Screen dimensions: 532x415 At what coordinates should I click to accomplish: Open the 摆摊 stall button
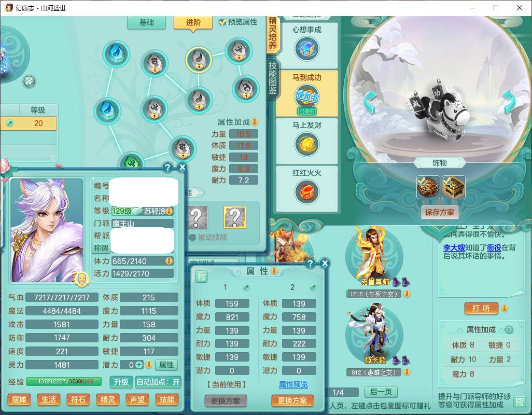tap(19, 400)
